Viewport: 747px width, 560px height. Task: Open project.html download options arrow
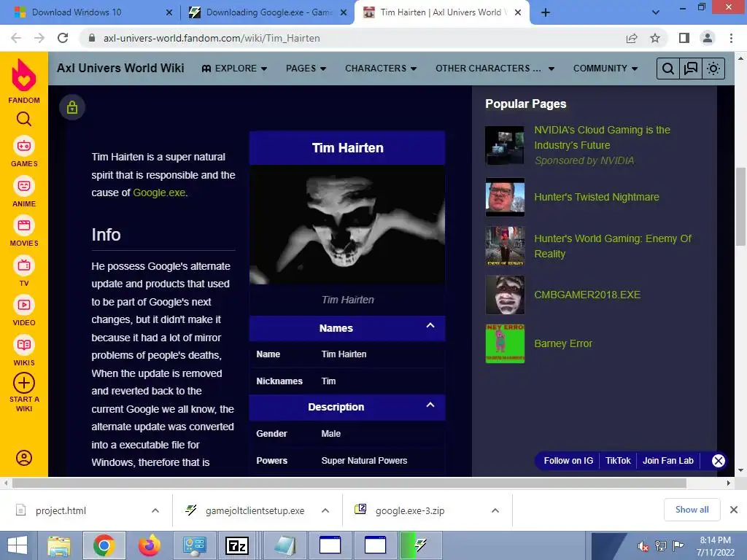pyautogui.click(x=155, y=510)
